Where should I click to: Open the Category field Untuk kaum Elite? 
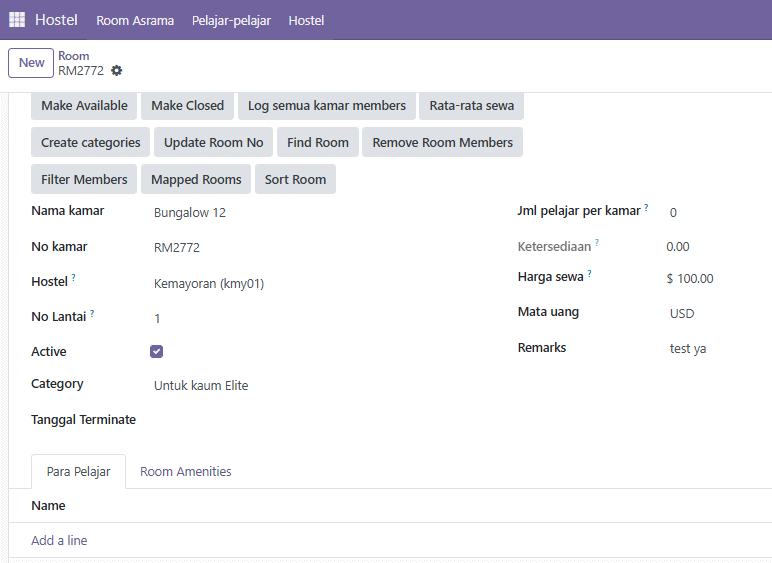pos(325,385)
